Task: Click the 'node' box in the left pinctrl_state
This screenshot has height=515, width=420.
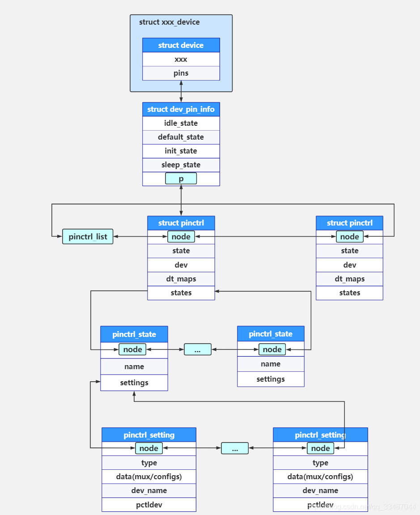Action: click(x=132, y=349)
